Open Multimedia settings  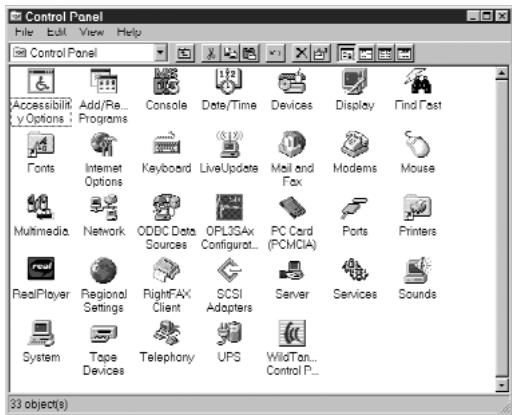[41, 207]
